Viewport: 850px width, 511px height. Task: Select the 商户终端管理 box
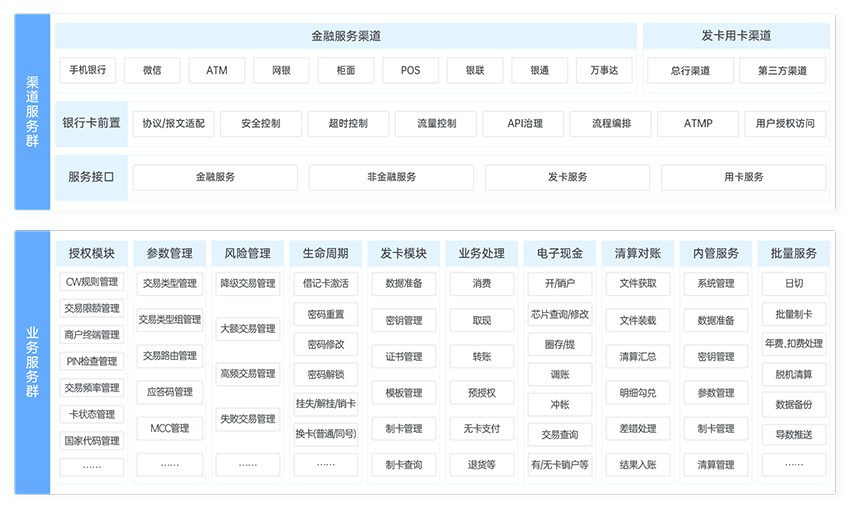point(92,335)
